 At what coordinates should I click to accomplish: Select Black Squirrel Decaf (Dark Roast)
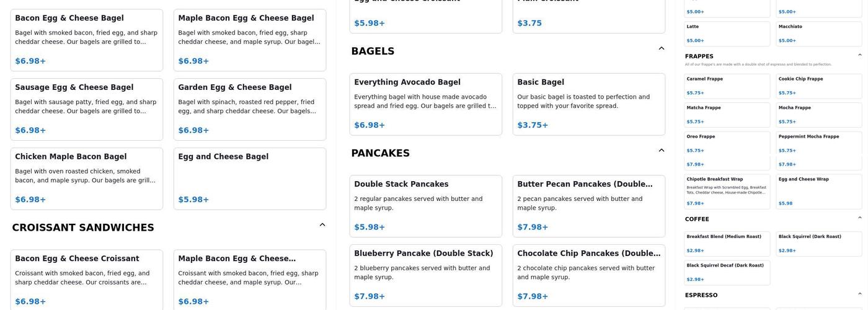[x=727, y=272]
